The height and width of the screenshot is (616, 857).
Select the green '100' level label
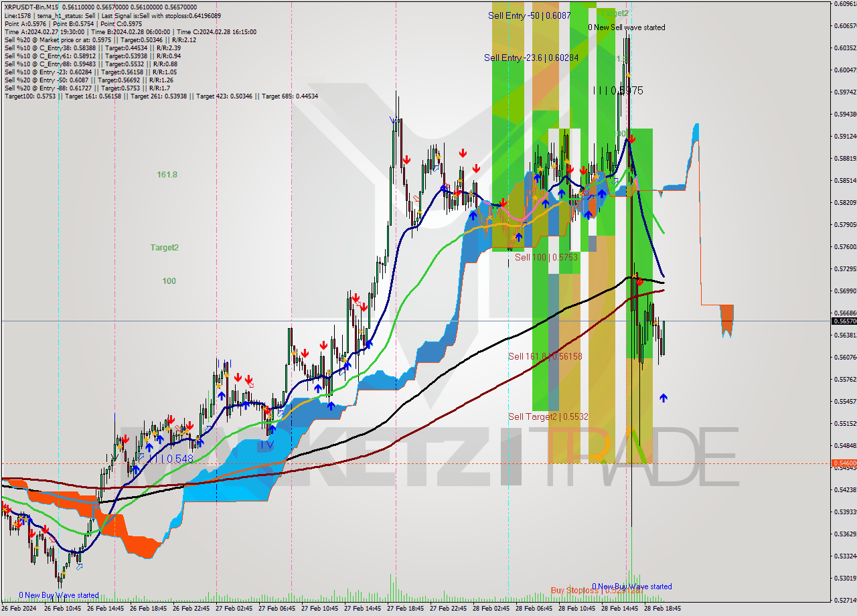pos(169,281)
